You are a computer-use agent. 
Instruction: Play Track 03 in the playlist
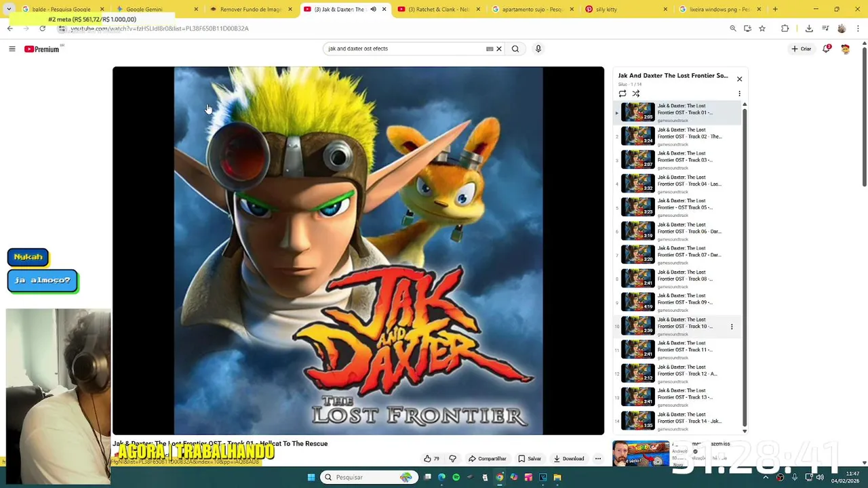tap(678, 160)
